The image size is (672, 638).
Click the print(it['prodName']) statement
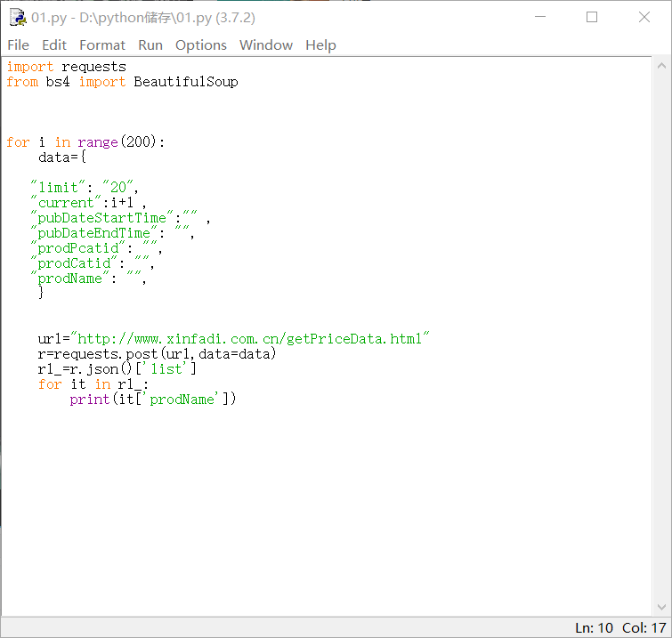coord(153,400)
